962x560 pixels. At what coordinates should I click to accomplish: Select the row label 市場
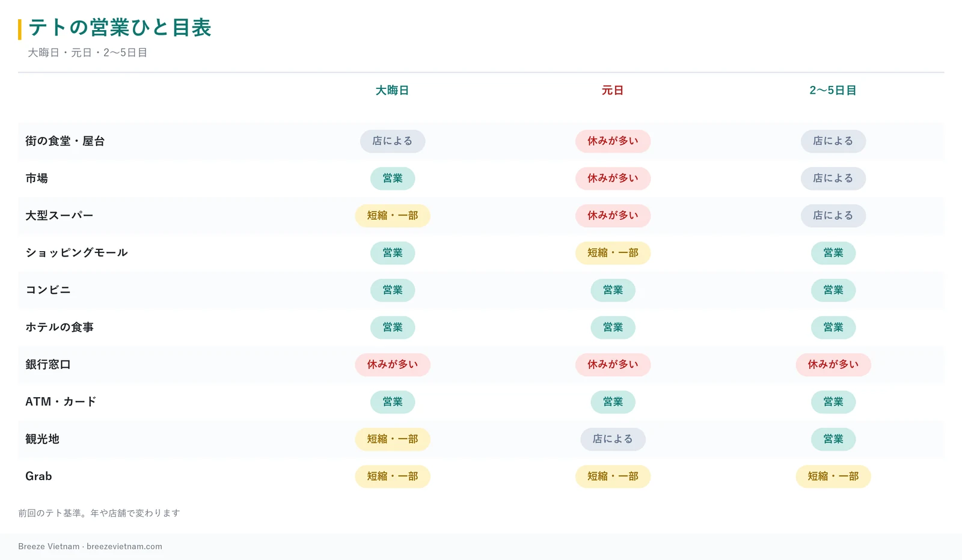(37, 178)
